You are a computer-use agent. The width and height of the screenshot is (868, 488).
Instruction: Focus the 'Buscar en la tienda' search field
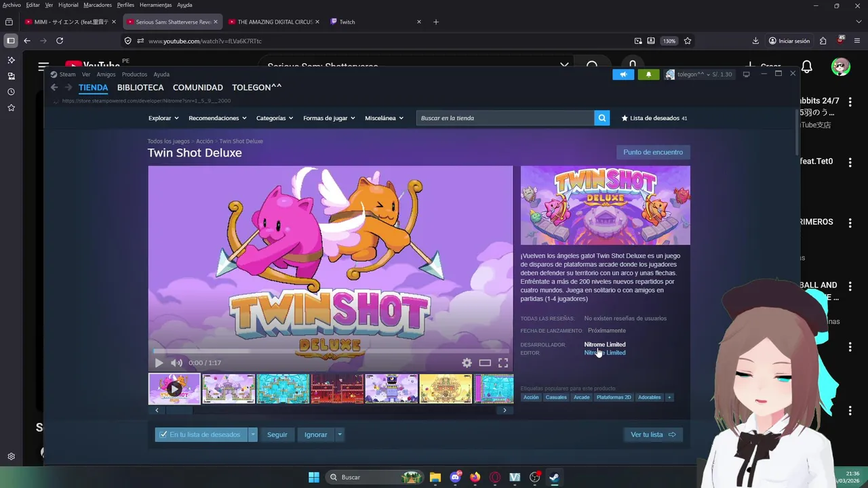[505, 118]
